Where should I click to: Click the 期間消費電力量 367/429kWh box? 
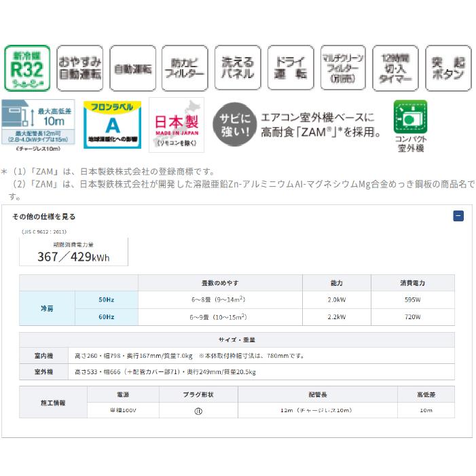73,252
